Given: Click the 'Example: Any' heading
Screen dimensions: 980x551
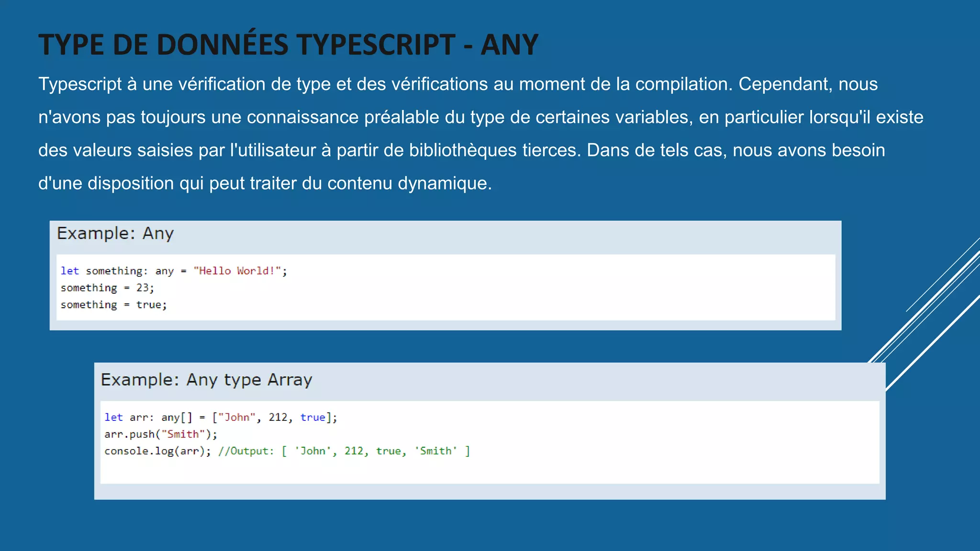Looking at the screenshot, I should 115,233.
